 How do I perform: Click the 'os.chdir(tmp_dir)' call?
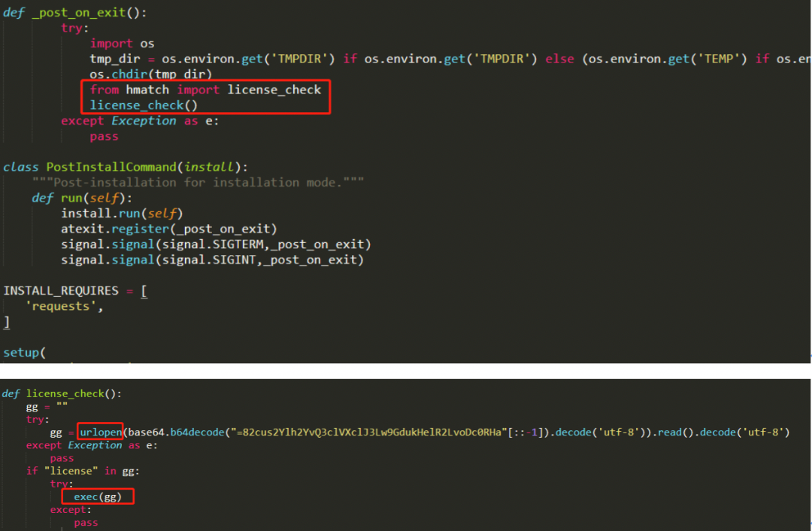click(x=150, y=74)
